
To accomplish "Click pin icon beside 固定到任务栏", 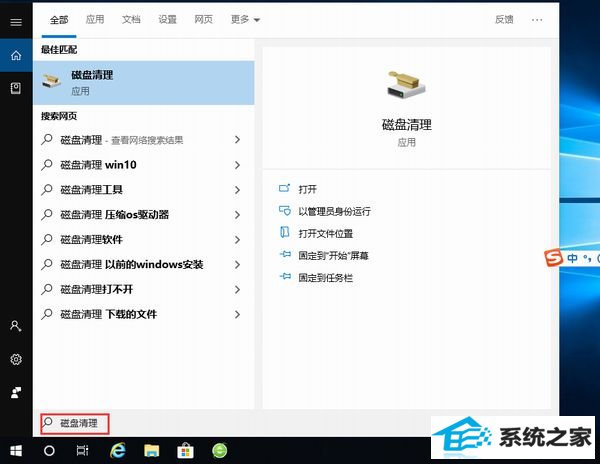I will (x=285, y=276).
